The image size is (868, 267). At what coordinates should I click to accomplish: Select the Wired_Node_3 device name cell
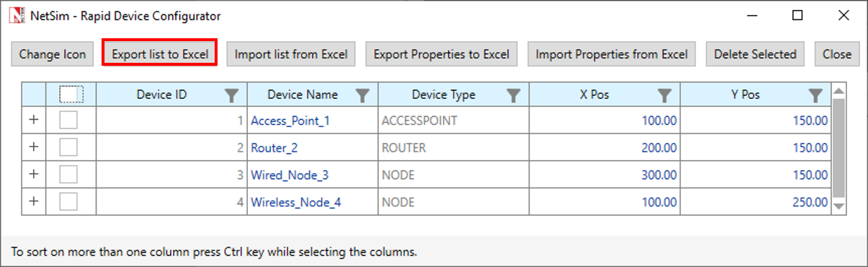point(312,175)
